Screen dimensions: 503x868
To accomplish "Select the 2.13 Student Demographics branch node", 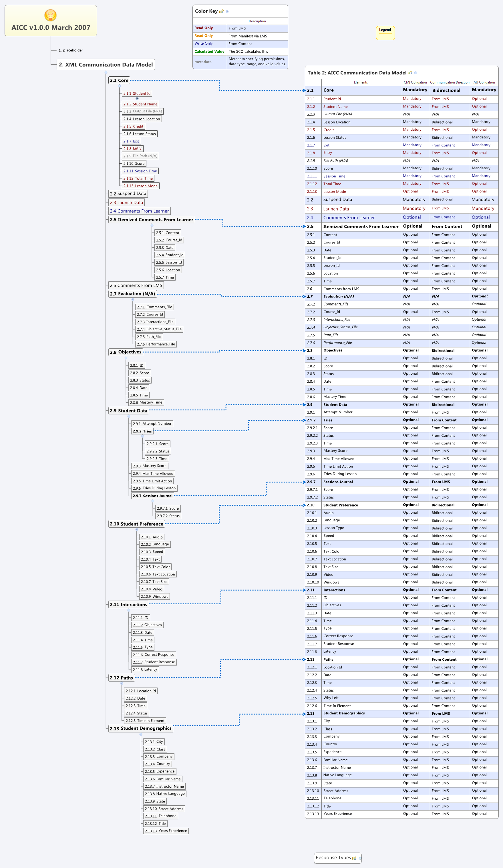I will click(x=141, y=728).
